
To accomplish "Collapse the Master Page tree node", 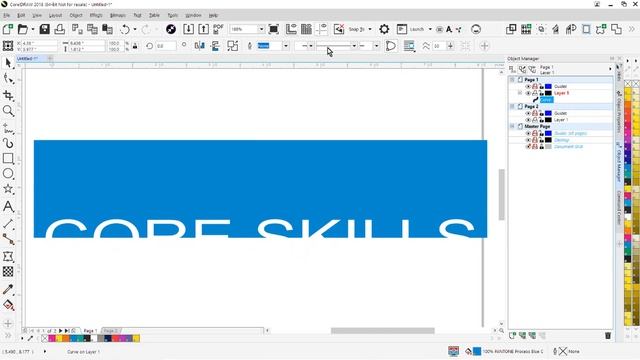I will 512,127.
